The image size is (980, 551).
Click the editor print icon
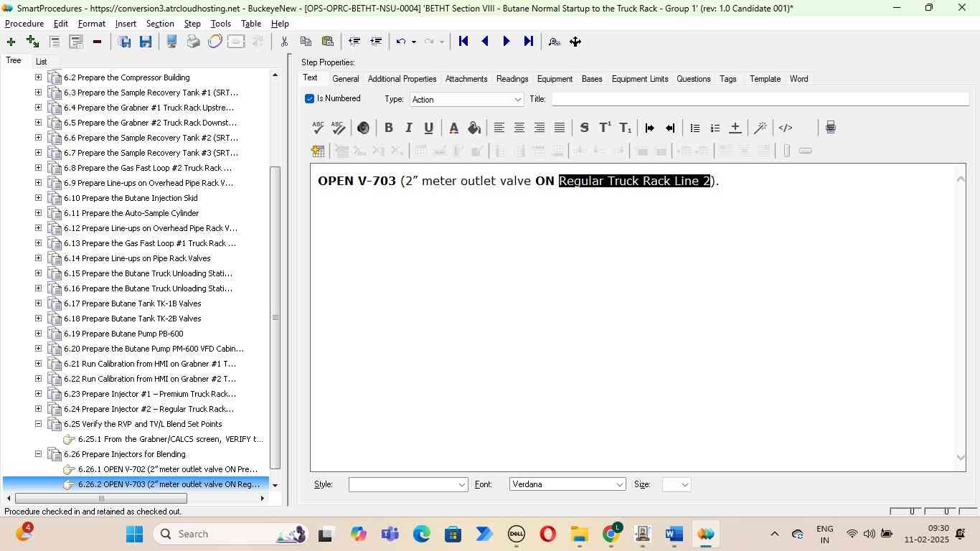(x=830, y=128)
